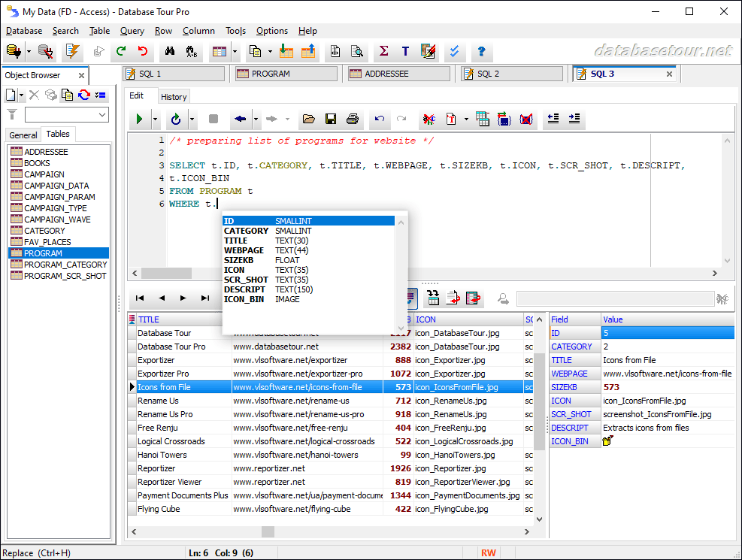Switch to the SQL 2 tab
The height and width of the screenshot is (560, 742).
pyautogui.click(x=488, y=74)
